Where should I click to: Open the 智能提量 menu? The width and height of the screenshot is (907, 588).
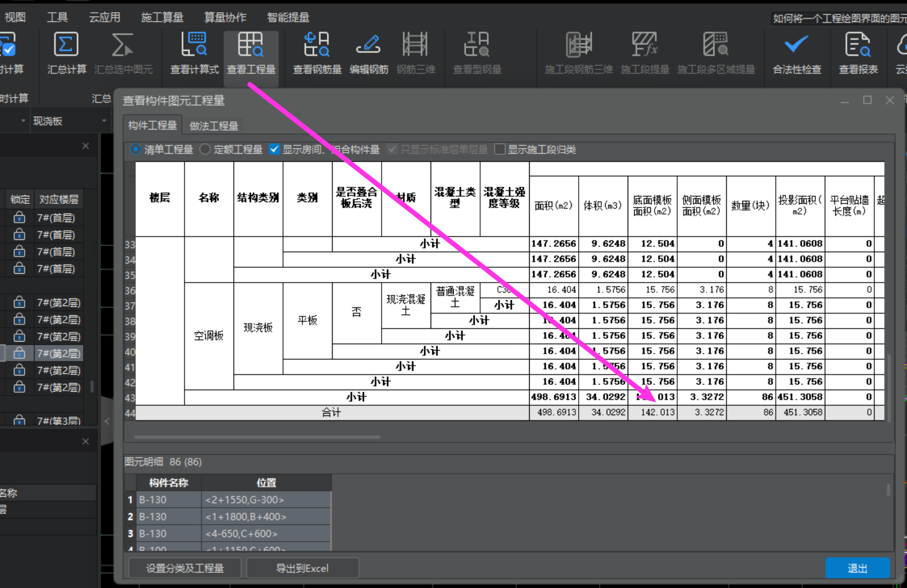288,17
